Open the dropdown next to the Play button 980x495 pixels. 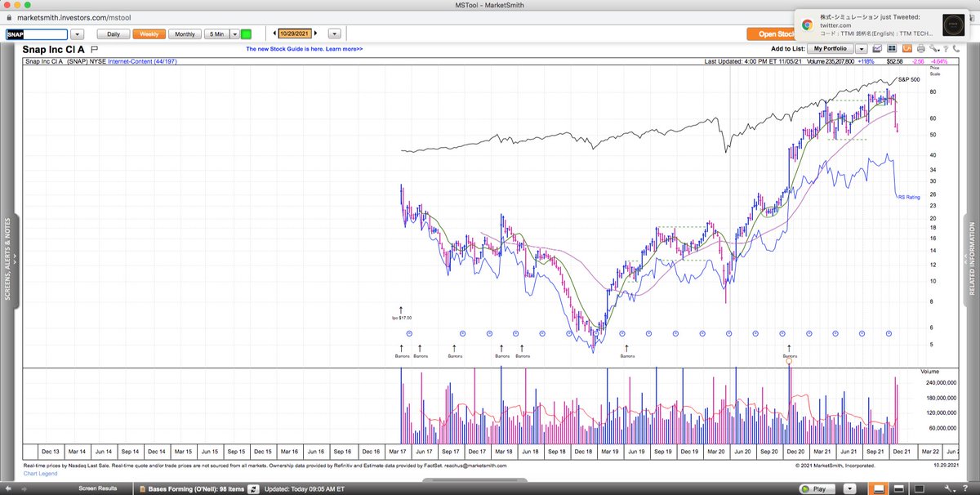click(x=849, y=488)
